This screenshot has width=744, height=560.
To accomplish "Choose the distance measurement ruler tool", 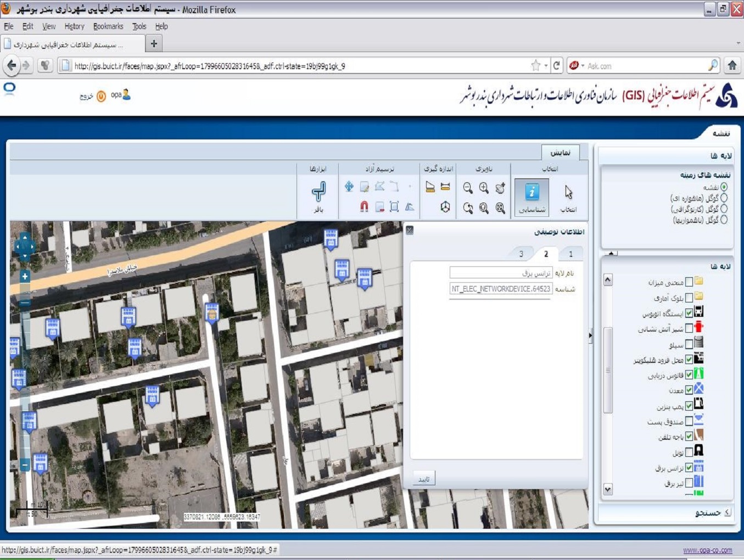I will tap(445, 187).
